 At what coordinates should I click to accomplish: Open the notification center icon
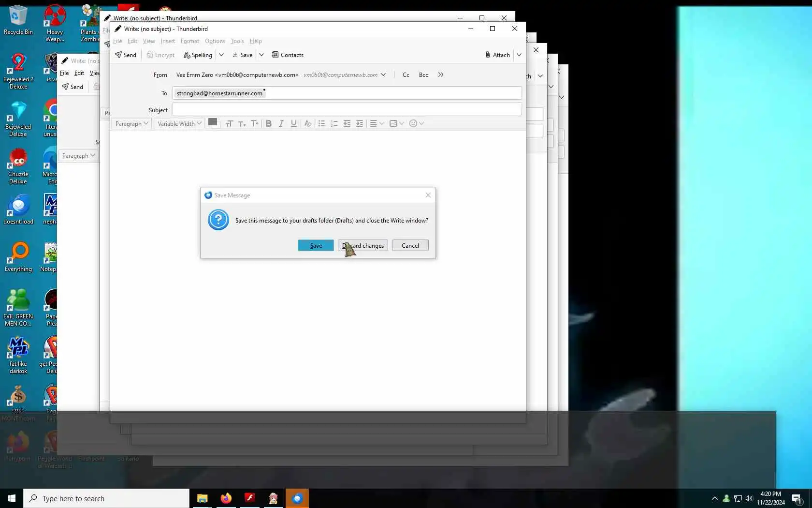click(797, 498)
